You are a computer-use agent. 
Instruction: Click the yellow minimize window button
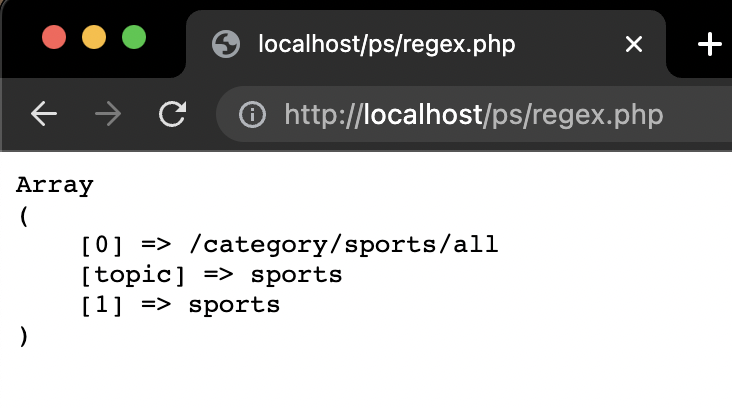pyautogui.click(x=94, y=37)
